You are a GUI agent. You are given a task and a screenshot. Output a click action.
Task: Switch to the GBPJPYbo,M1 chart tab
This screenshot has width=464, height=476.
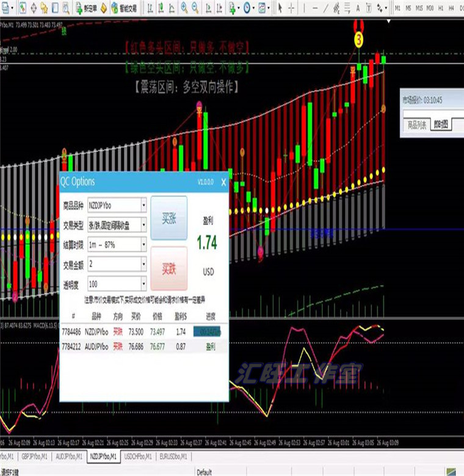point(34,456)
